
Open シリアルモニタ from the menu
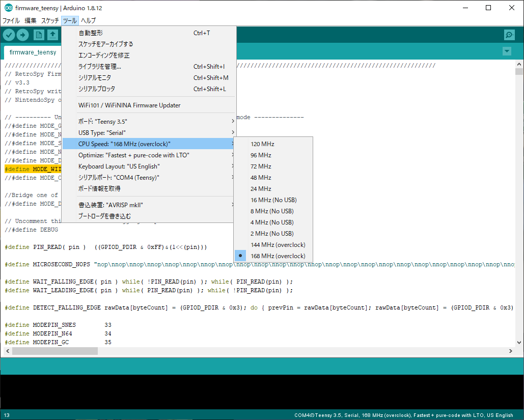click(149, 78)
